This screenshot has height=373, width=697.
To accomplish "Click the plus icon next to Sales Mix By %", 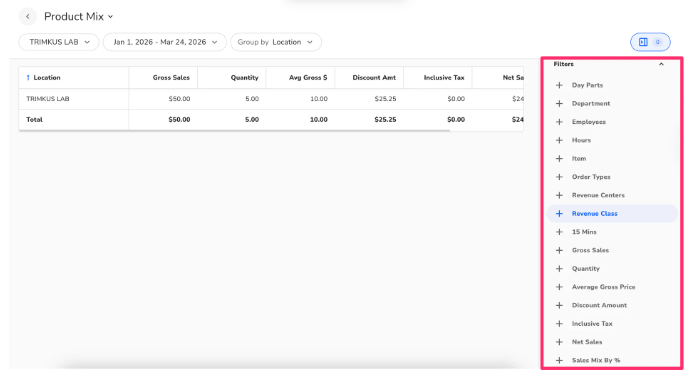I will point(559,360).
